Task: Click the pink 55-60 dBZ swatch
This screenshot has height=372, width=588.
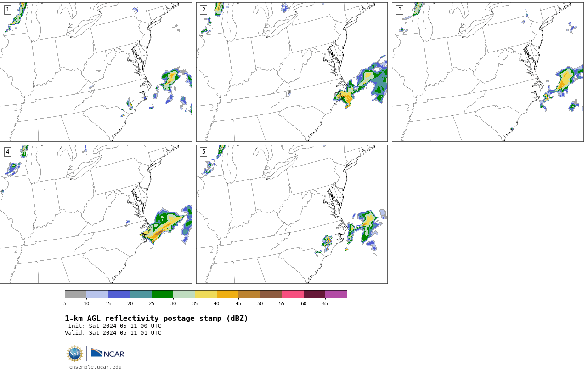Action: [x=293, y=294]
